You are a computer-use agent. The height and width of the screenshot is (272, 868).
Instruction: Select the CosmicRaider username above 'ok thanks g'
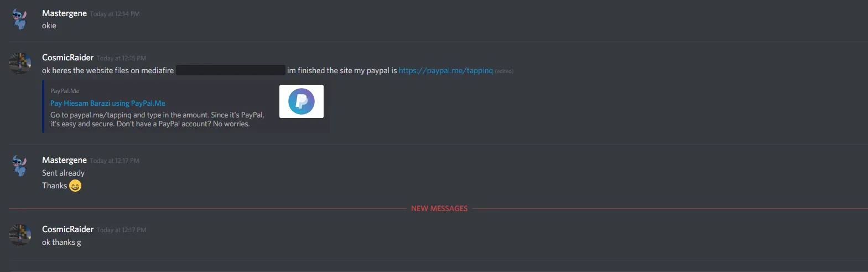(67, 229)
